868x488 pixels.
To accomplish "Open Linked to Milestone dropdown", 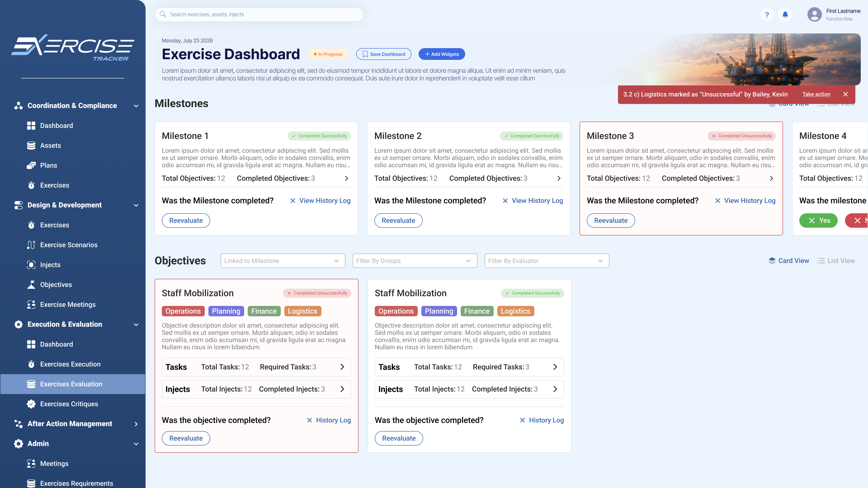I will tap(283, 261).
